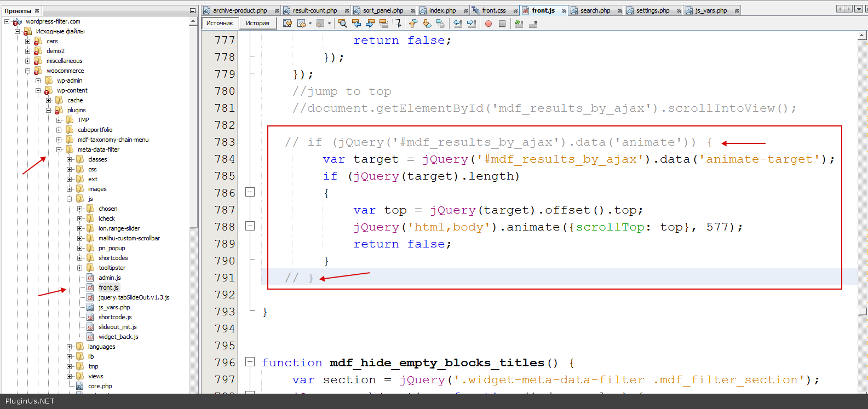
Task: Switch to the archive-product.php tab
Action: 240,10
